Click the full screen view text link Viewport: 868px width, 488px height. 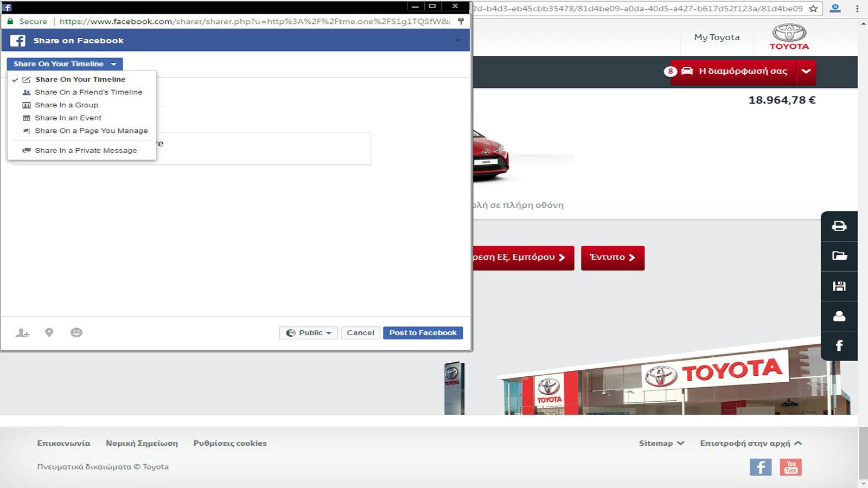(518, 205)
